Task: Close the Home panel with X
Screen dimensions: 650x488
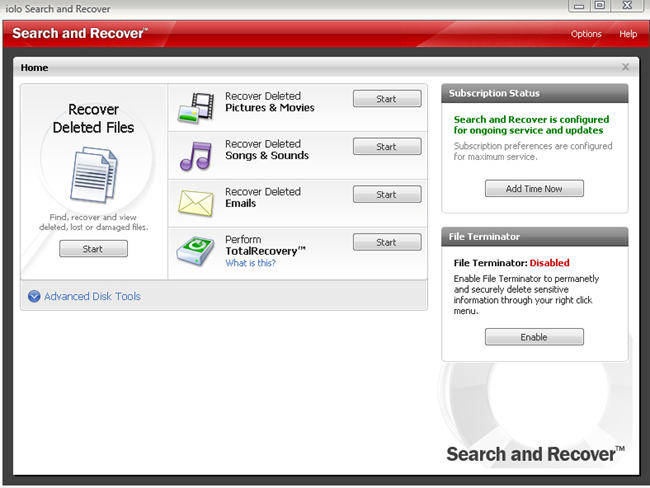Action: [x=626, y=67]
